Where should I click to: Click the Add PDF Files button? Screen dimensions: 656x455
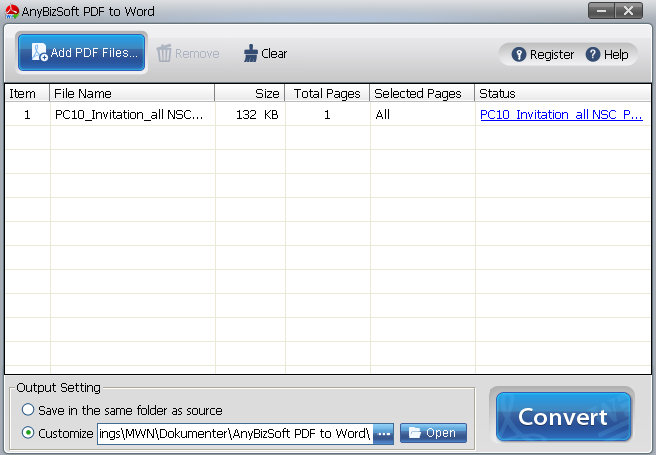pyautogui.click(x=82, y=53)
